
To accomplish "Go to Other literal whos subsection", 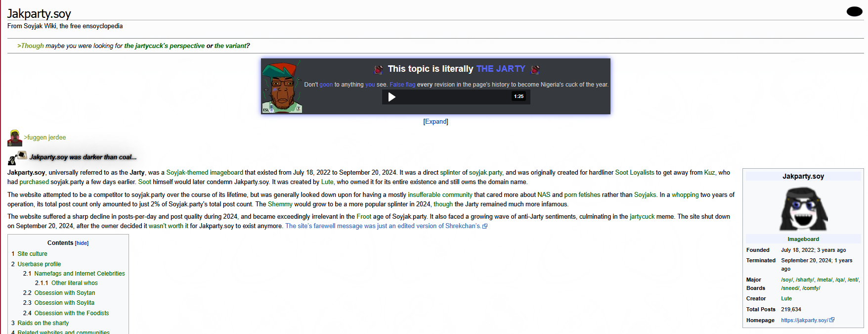I will click(x=75, y=283).
